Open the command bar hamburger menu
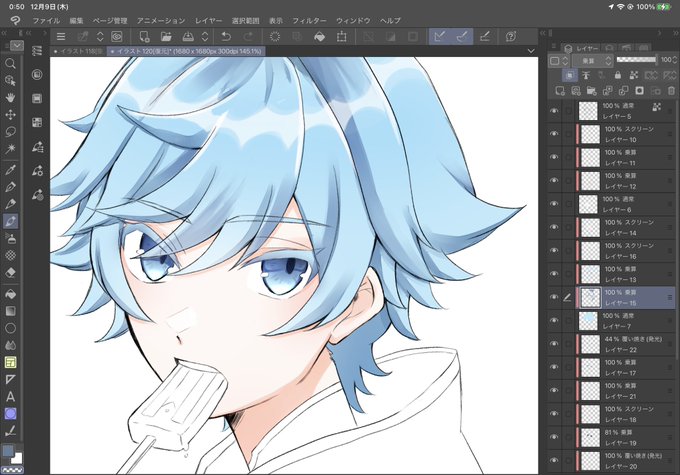This screenshot has width=680, height=475. [x=61, y=36]
